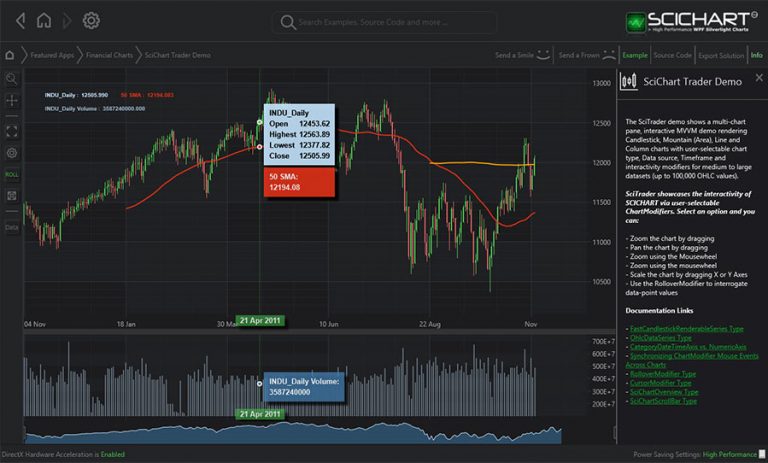Click the cursor modifier icon below ROLL
Image resolution: width=768 pixels, height=463 pixels.
12,196
